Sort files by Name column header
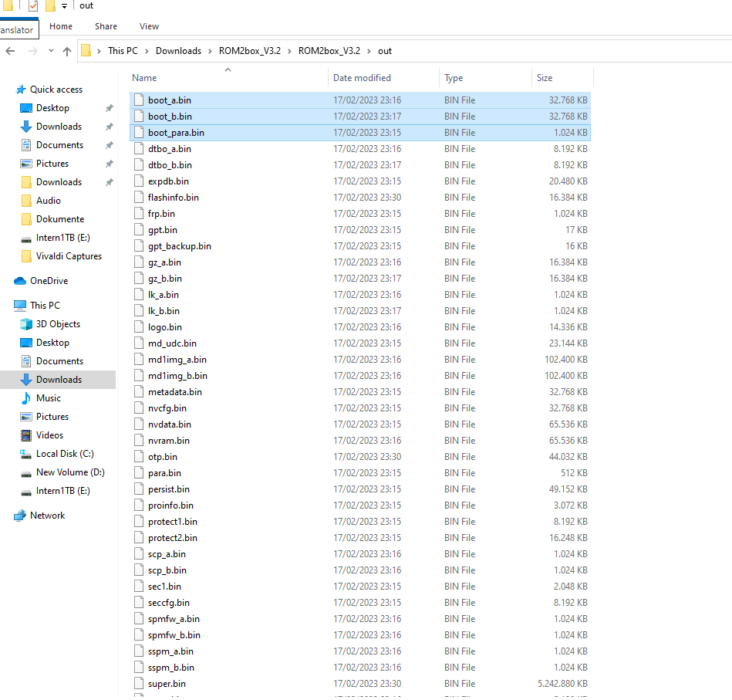 [x=144, y=77]
